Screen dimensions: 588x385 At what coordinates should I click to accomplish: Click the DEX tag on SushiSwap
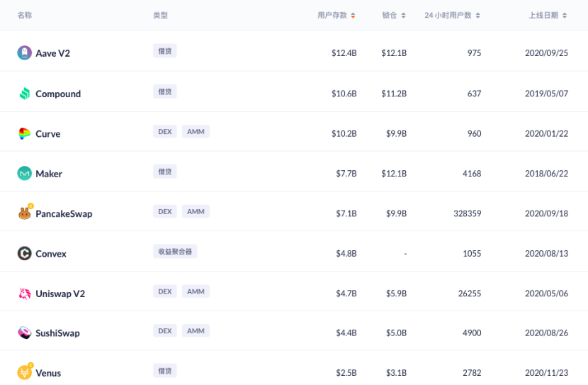click(x=165, y=331)
